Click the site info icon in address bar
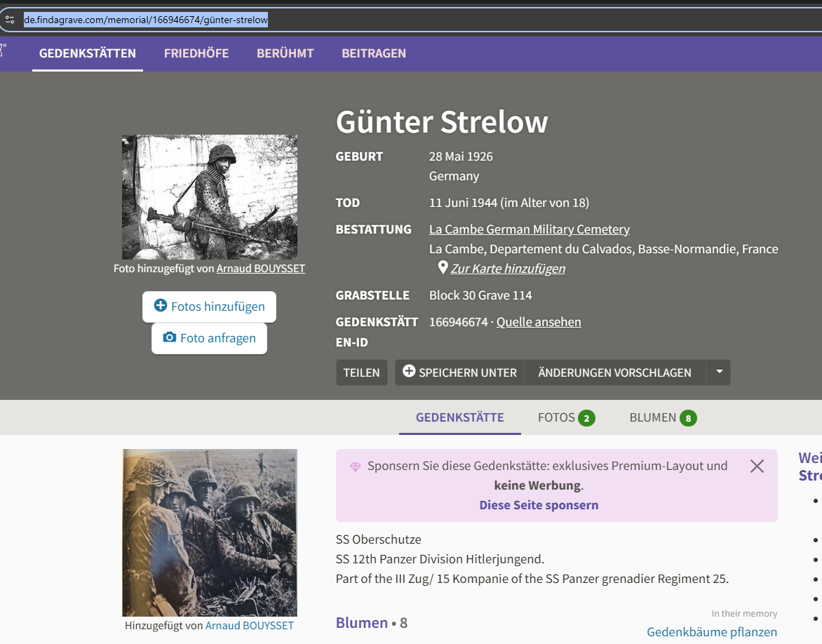 pos(9,20)
